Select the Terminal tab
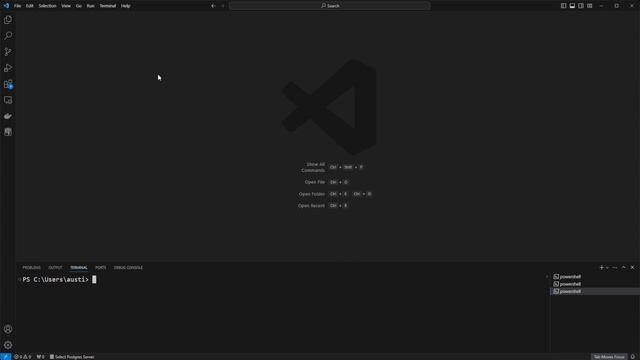This screenshot has width=640, height=360. [x=79, y=267]
